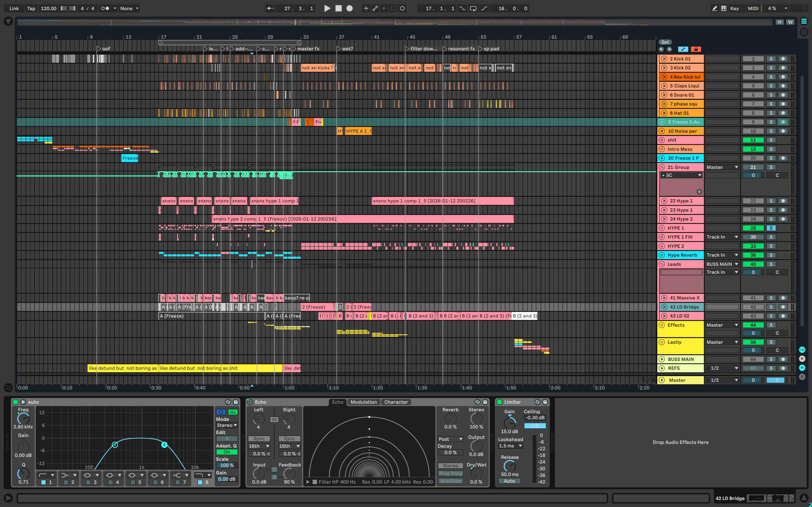Open the quantization None dropdown
This screenshot has height=507, width=812.
point(129,8)
